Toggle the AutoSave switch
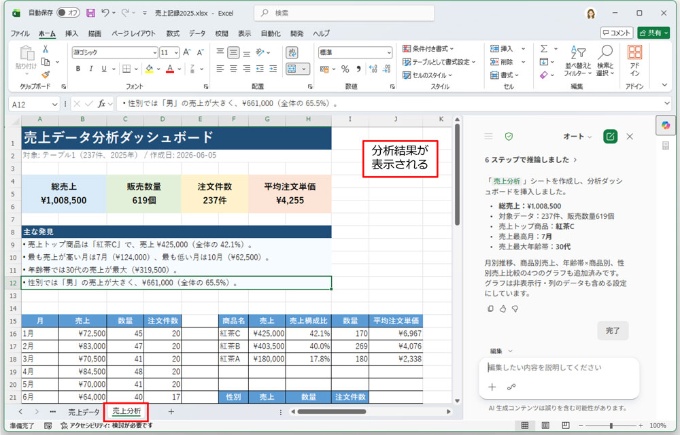 click(69, 13)
